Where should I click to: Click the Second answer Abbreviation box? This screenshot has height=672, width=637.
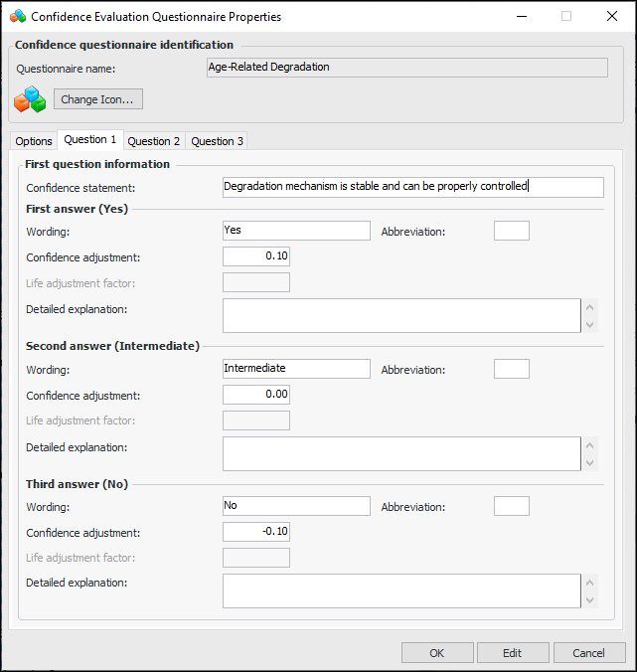pos(511,369)
